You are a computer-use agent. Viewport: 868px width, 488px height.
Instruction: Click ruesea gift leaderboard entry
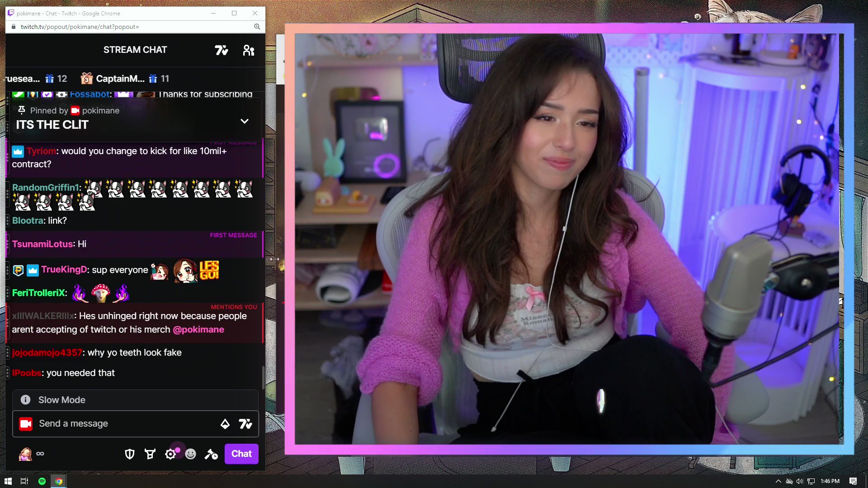36,79
